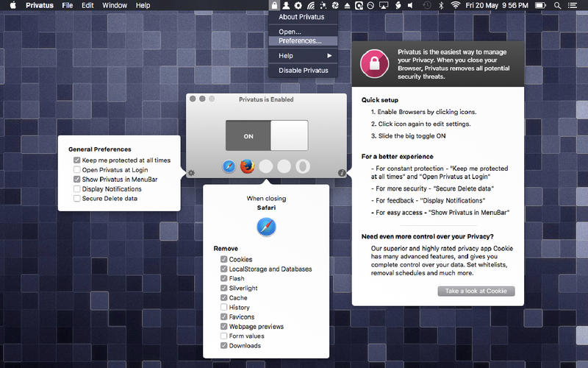Click the battery status icon

pyautogui.click(x=540, y=5)
